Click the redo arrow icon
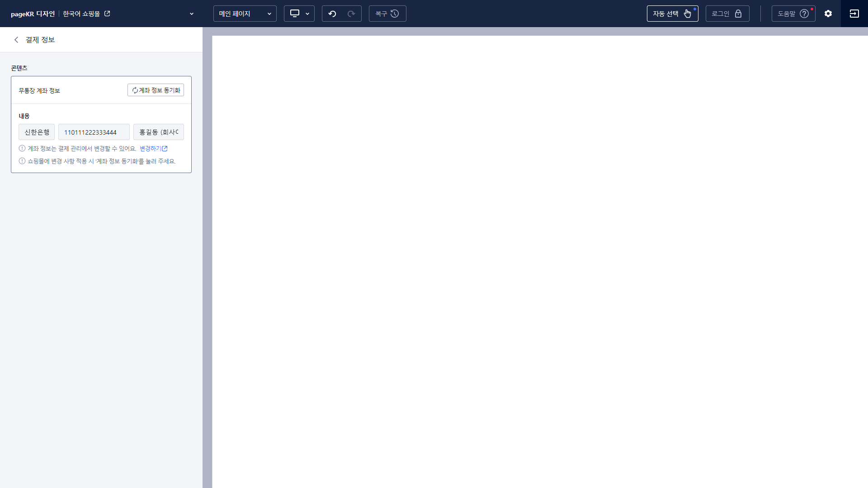The image size is (868, 488). point(351,14)
